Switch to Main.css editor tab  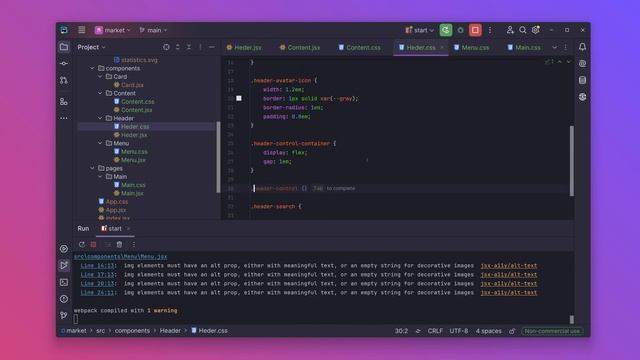524,47
